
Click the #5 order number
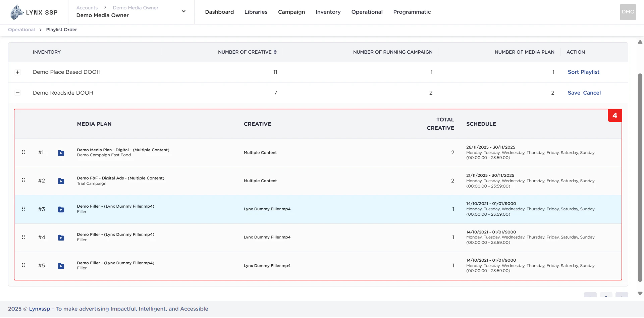pyautogui.click(x=42, y=266)
